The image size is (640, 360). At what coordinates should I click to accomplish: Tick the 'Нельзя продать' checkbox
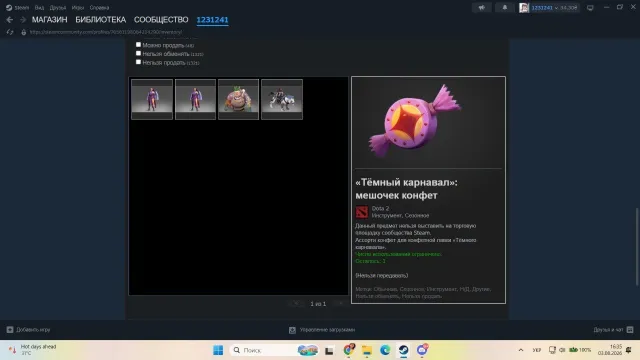138,62
